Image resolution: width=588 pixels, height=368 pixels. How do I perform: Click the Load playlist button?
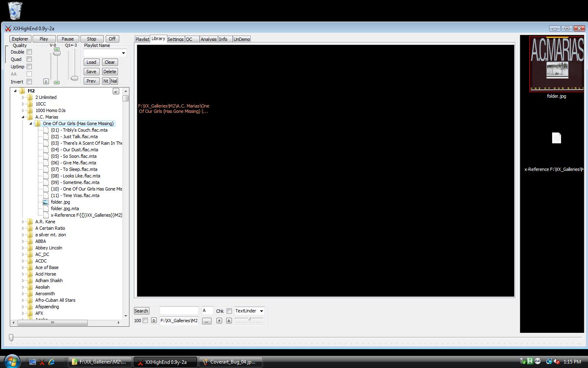(91, 62)
